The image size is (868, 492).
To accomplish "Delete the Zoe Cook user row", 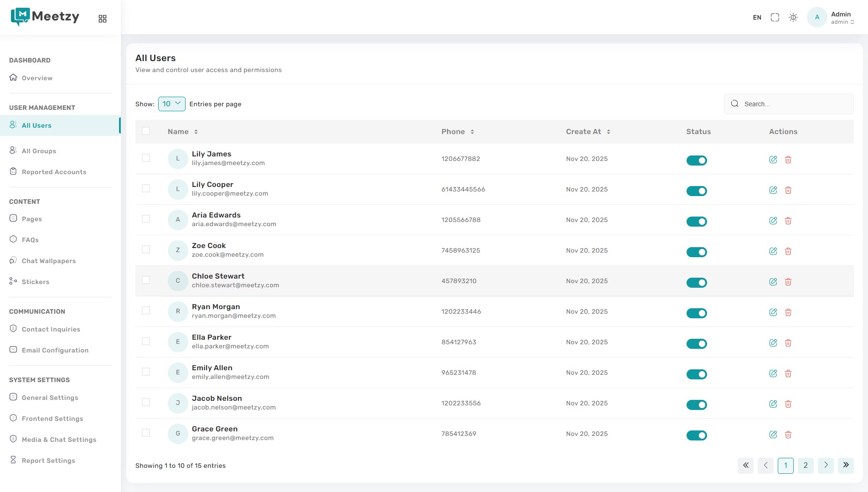I will (x=788, y=251).
